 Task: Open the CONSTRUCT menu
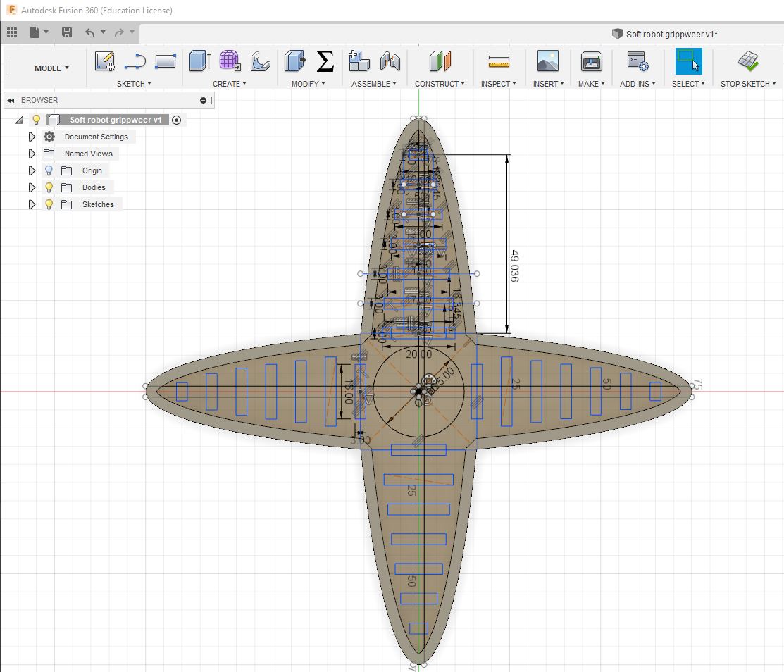[440, 84]
